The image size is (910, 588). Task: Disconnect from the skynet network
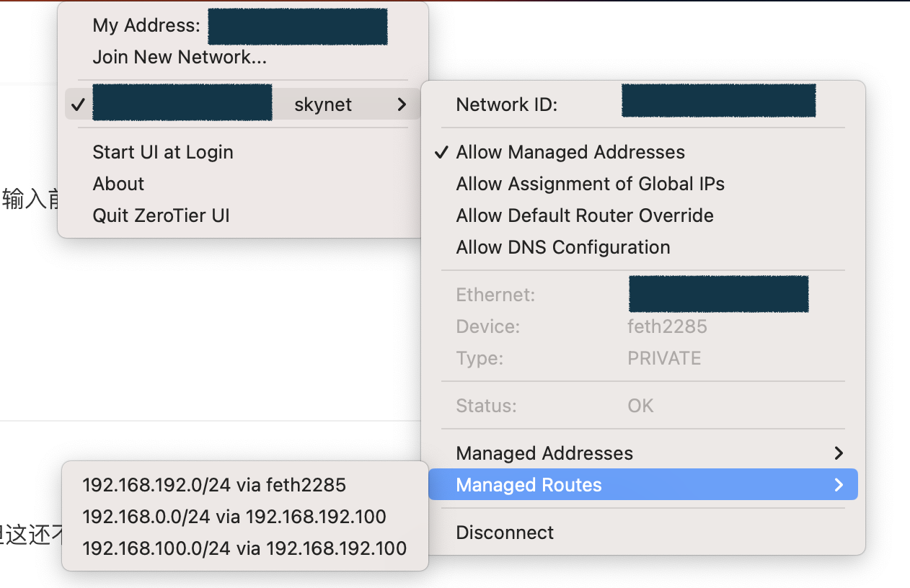505,533
